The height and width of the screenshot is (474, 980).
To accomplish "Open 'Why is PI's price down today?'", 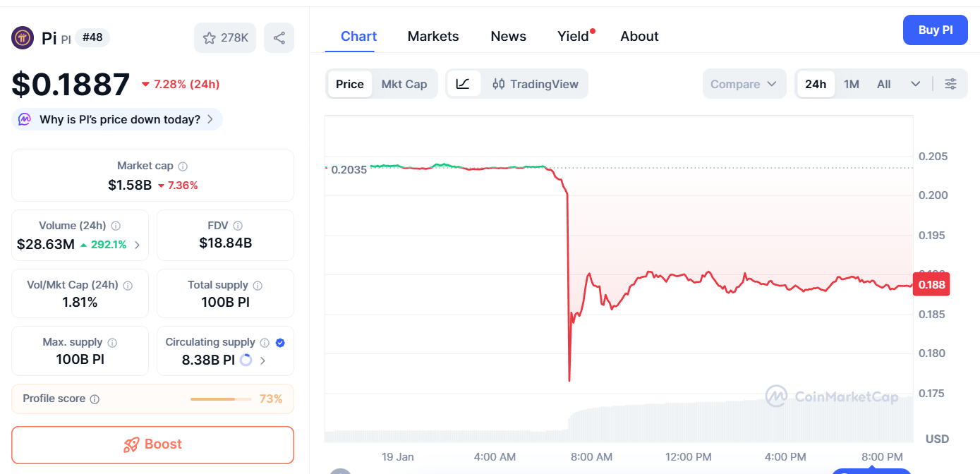I will pyautogui.click(x=117, y=119).
